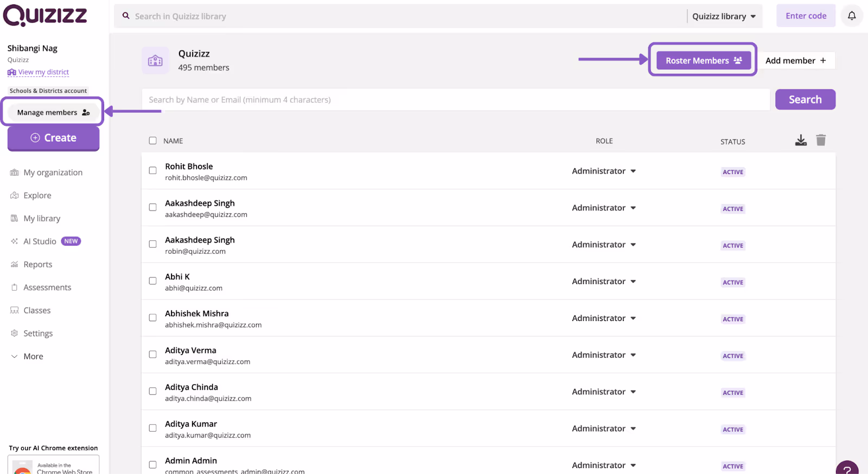Open the Classes page
Image resolution: width=868 pixels, height=474 pixels.
click(37, 310)
